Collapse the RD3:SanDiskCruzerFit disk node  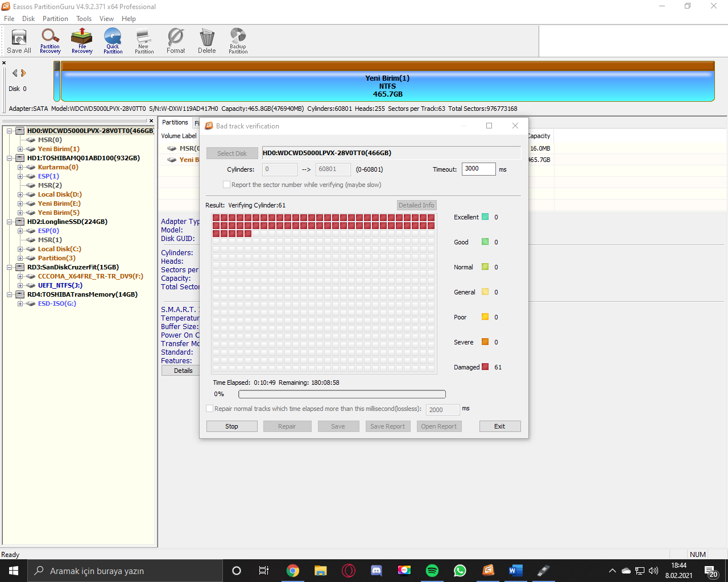(x=10, y=267)
